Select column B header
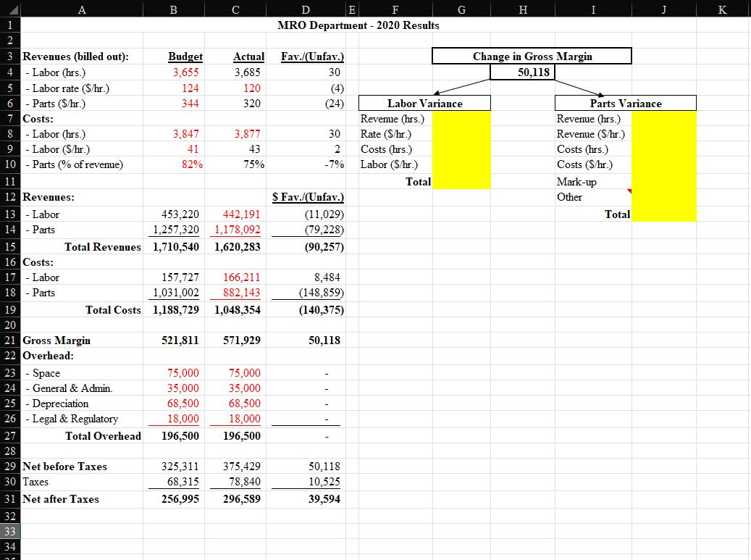 (174, 9)
